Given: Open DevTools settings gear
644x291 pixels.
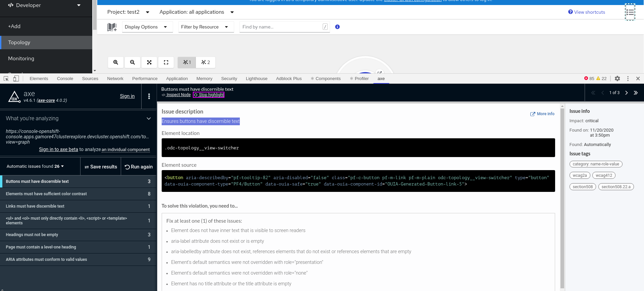Looking at the screenshot, I should point(618,78).
